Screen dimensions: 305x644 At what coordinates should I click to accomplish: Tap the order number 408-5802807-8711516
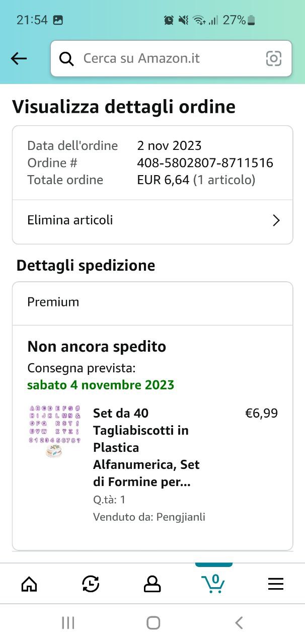click(x=205, y=163)
